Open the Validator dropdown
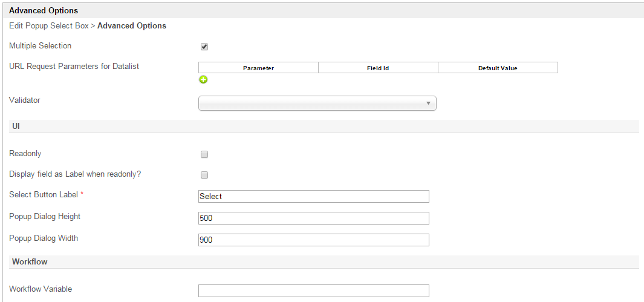 click(317, 103)
